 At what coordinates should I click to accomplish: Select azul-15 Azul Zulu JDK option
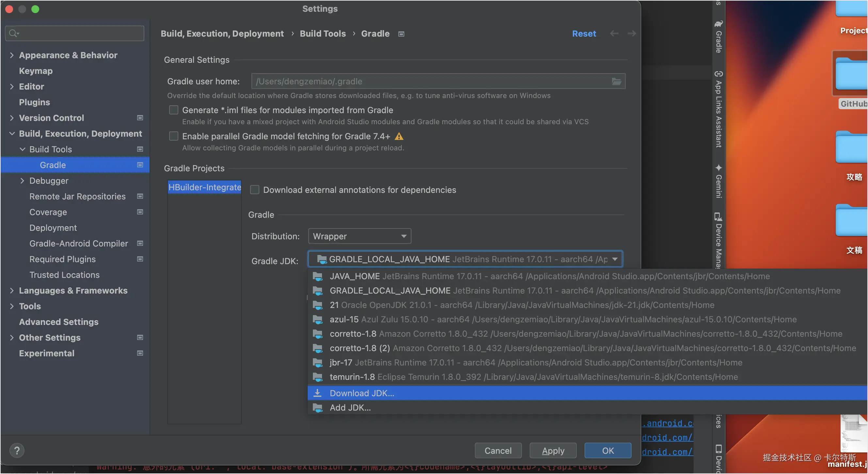588,319
